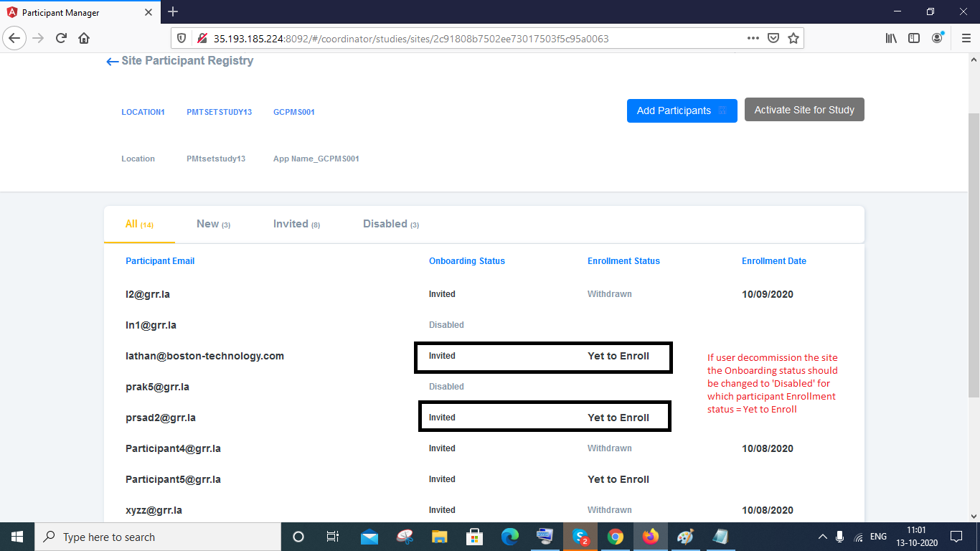Open the GCPMS001 link
Viewport: 980px width, 551px height.
[x=293, y=112]
